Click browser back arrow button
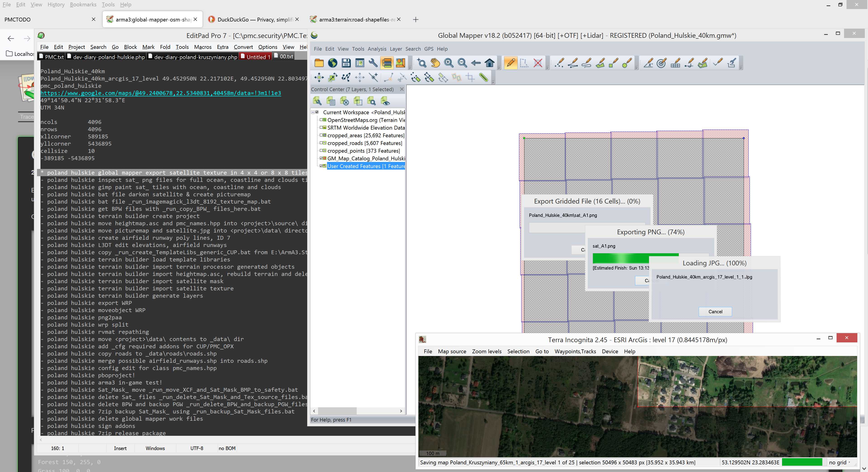 (x=11, y=38)
